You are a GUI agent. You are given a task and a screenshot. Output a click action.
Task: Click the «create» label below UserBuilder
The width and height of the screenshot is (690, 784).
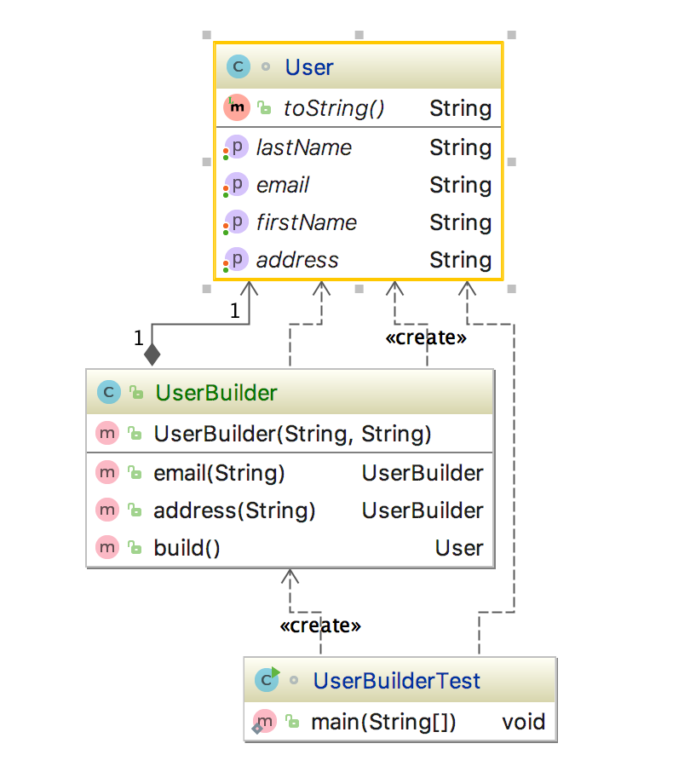pyautogui.click(x=319, y=625)
